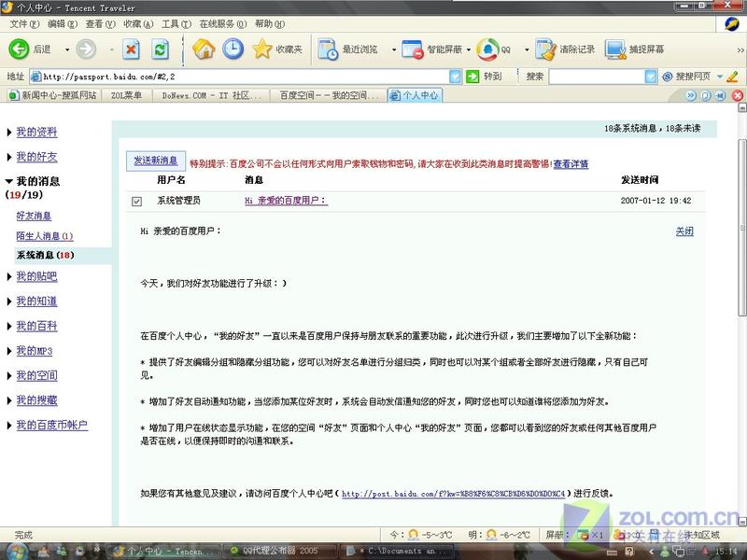Open C:\Documents taskbar window item
Viewport: 747px width, 560px height.
pyautogui.click(x=396, y=551)
